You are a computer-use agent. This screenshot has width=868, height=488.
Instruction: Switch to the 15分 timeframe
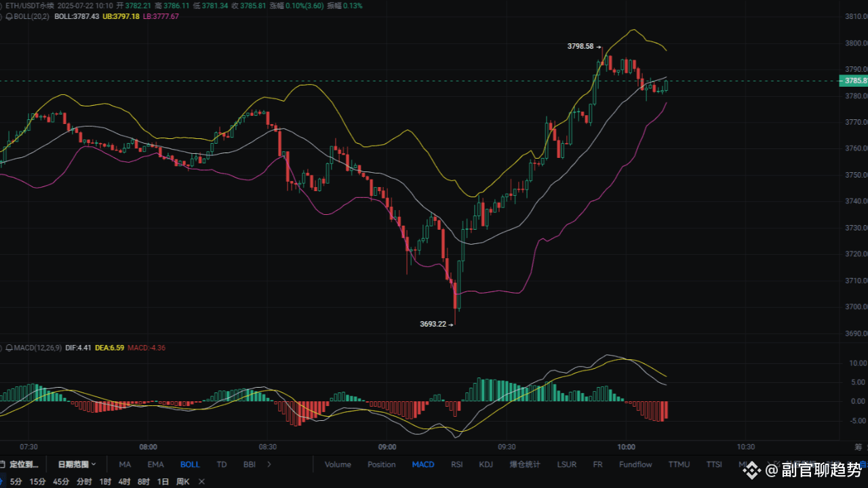[x=38, y=481]
